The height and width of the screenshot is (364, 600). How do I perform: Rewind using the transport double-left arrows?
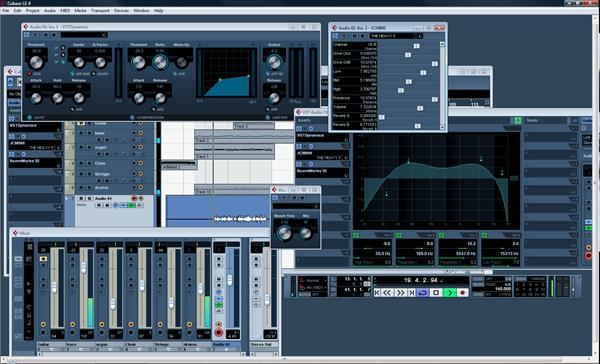click(x=387, y=293)
